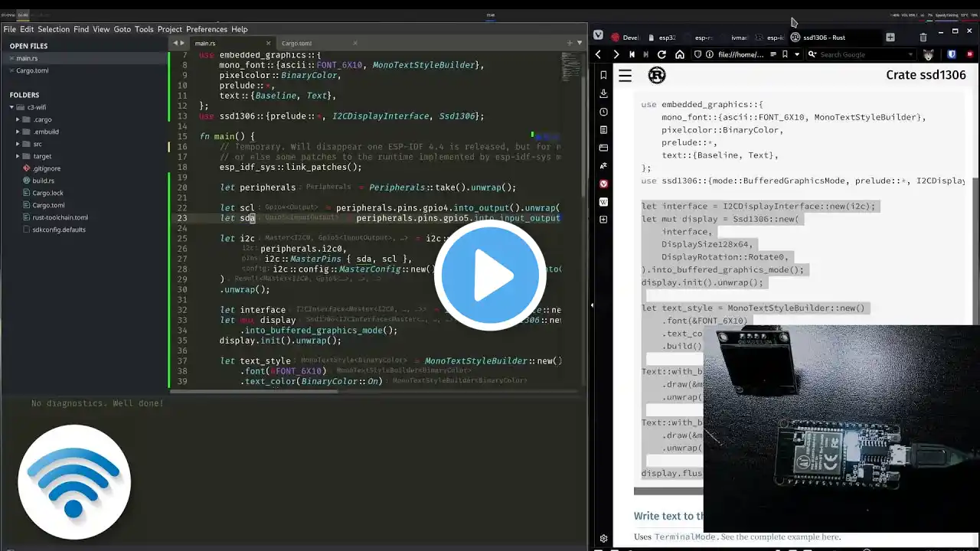Open the closed tabs trash icon
980x551 pixels.
point(923,37)
